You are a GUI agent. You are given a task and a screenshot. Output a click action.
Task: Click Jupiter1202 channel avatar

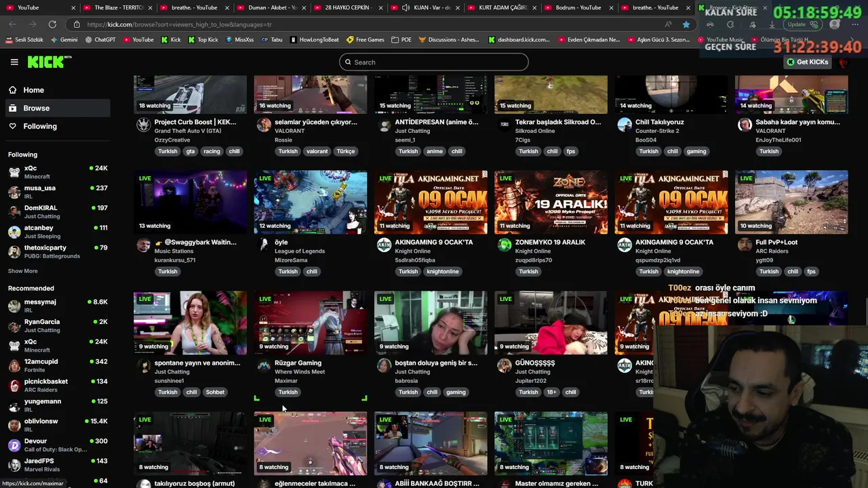pyautogui.click(x=504, y=366)
